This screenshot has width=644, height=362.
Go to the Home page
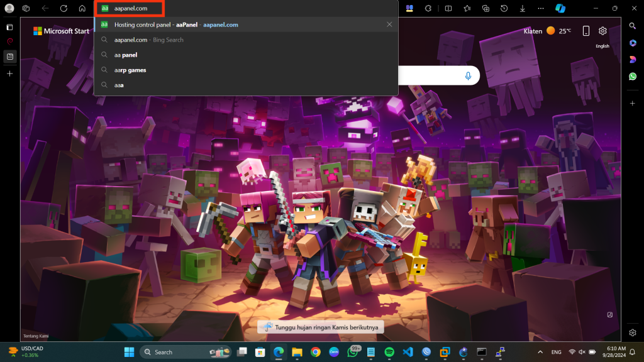pyautogui.click(x=82, y=8)
